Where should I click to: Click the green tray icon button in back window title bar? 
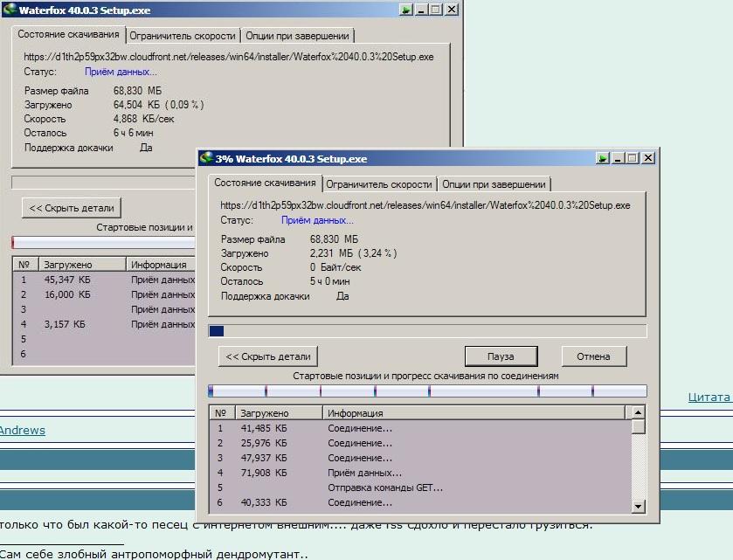point(406,10)
